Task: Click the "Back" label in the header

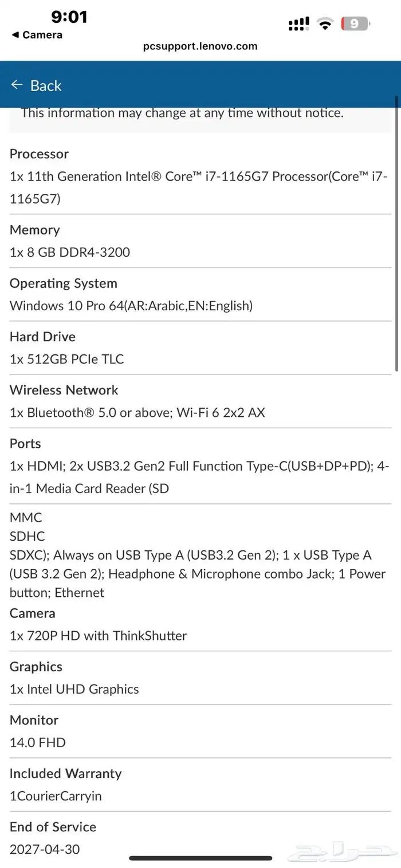Action: coord(46,86)
